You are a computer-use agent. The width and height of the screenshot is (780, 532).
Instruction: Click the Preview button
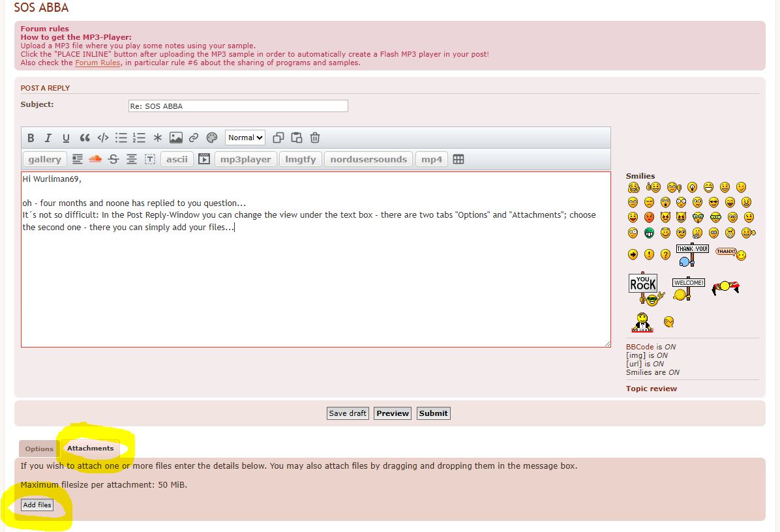[392, 413]
